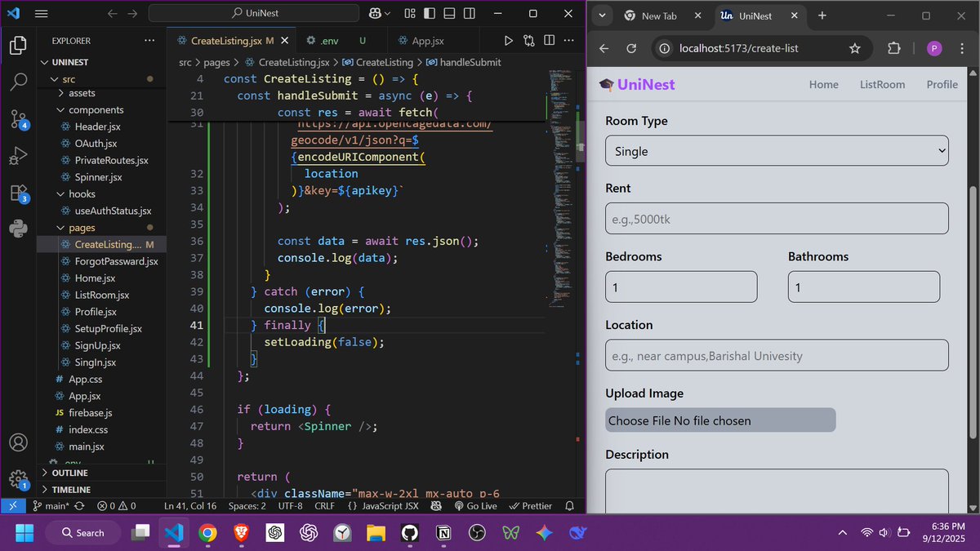Open the VS Code hamburger menu
This screenshot has height=551, width=980.
42,14
